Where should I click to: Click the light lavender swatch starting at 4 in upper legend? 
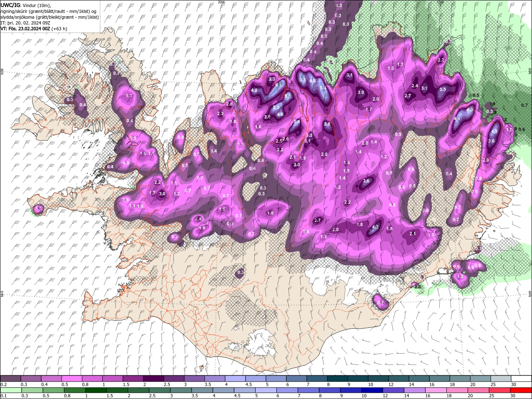pos(234,379)
